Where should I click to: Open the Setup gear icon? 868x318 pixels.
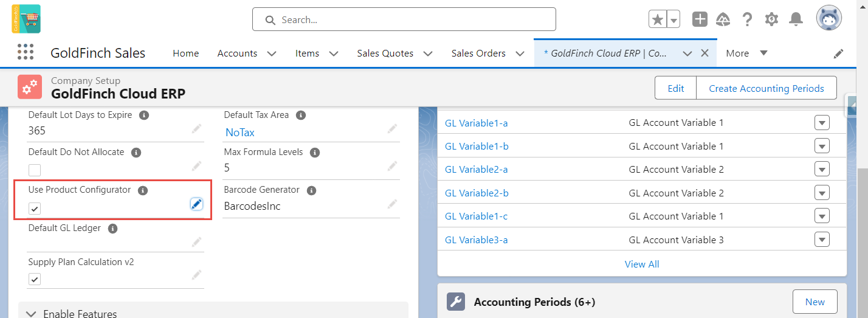tap(771, 19)
